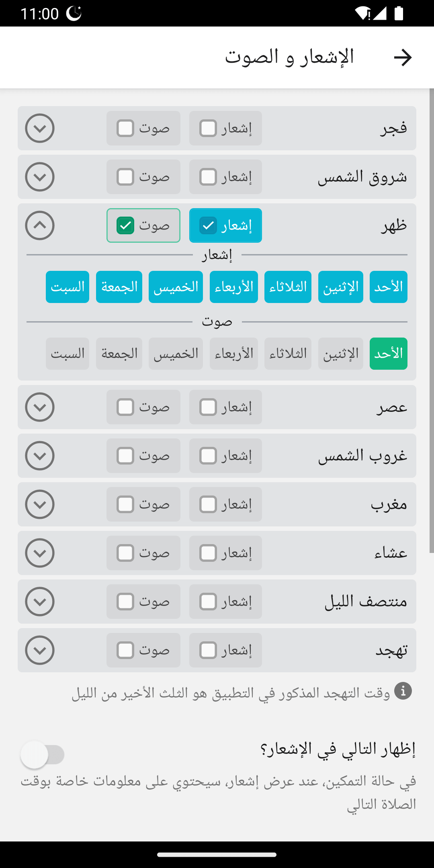
Task: Tap the back arrow icon in header
Action: (x=403, y=57)
